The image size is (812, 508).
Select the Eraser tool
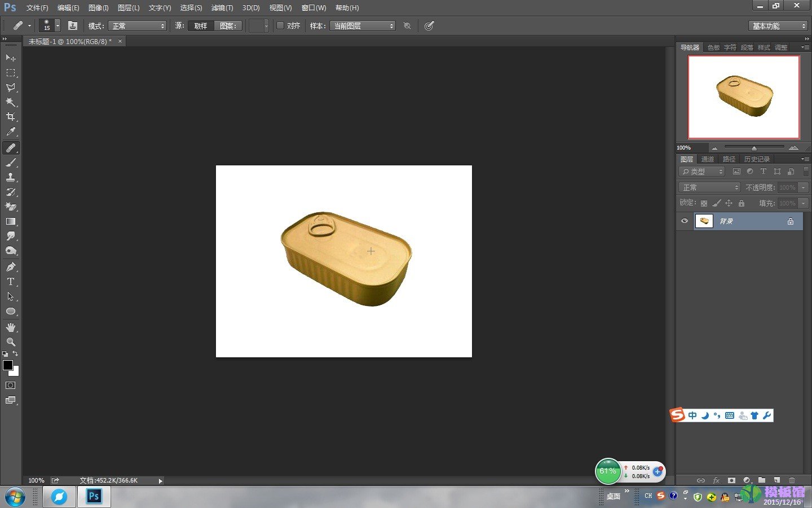point(11,207)
